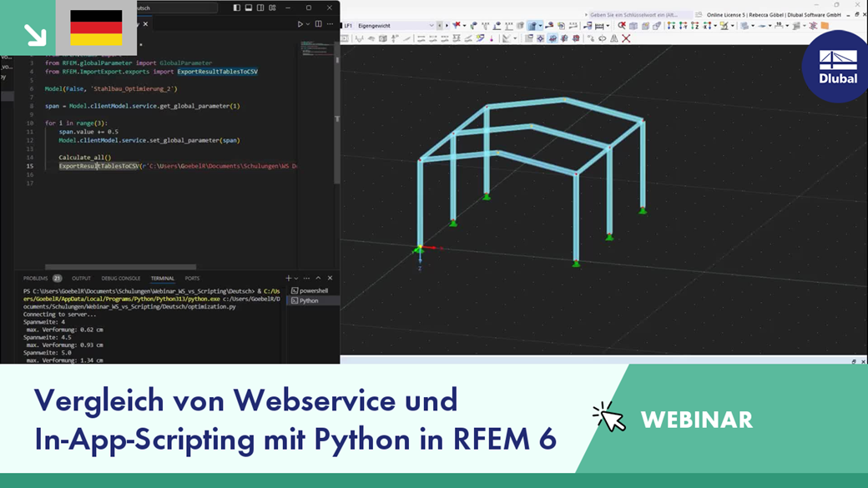Switch to the PROBLEMS tab
The width and height of the screenshot is (868, 488).
(x=35, y=279)
